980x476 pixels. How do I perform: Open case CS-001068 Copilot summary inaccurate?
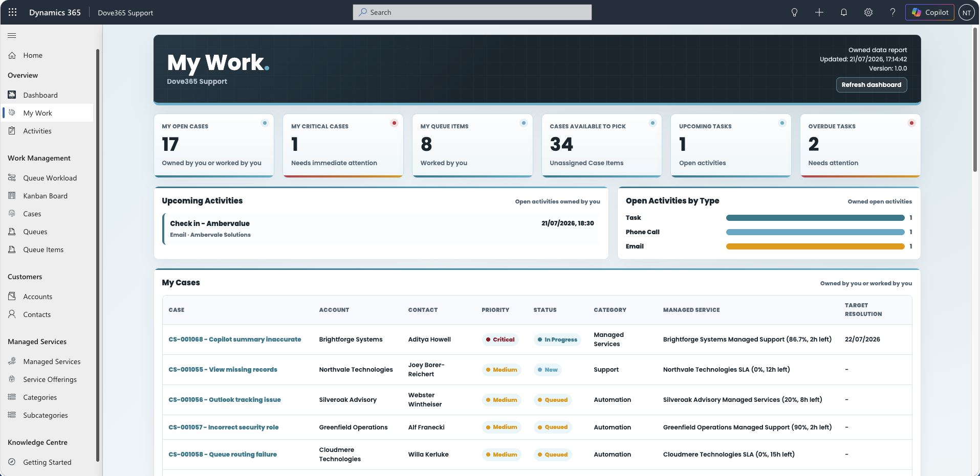[235, 339]
